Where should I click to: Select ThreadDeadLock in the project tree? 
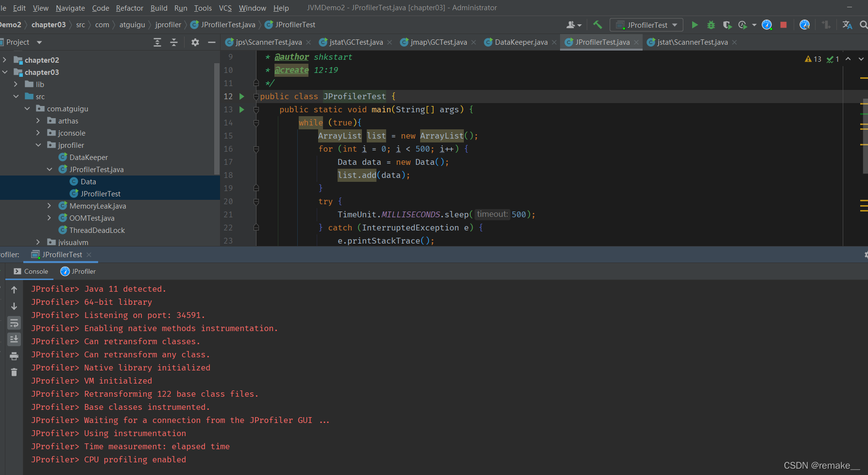(97, 230)
